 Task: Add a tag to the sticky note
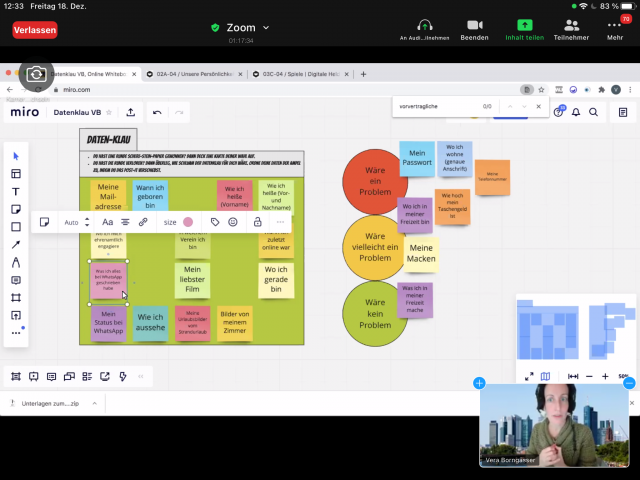pos(215,222)
